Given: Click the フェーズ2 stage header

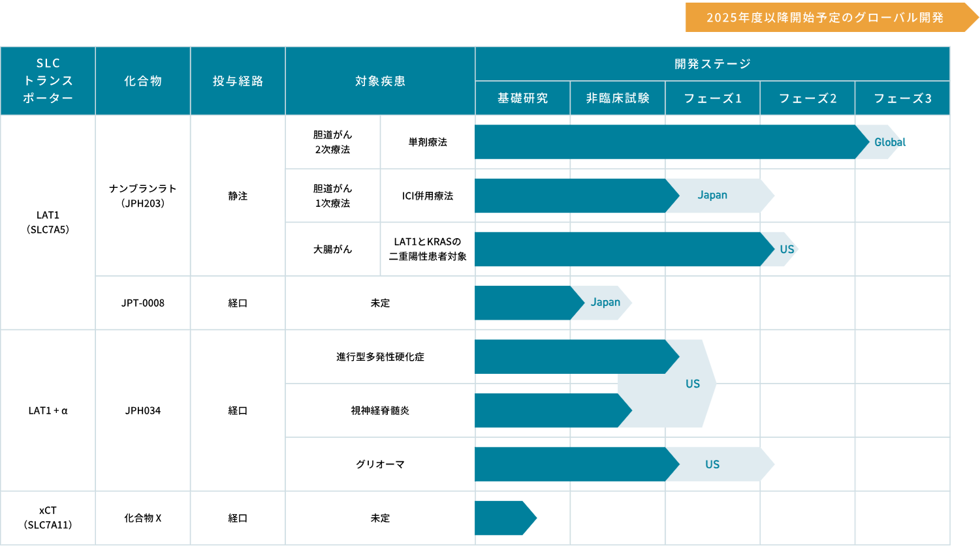Looking at the screenshot, I should pyautogui.click(x=808, y=99).
